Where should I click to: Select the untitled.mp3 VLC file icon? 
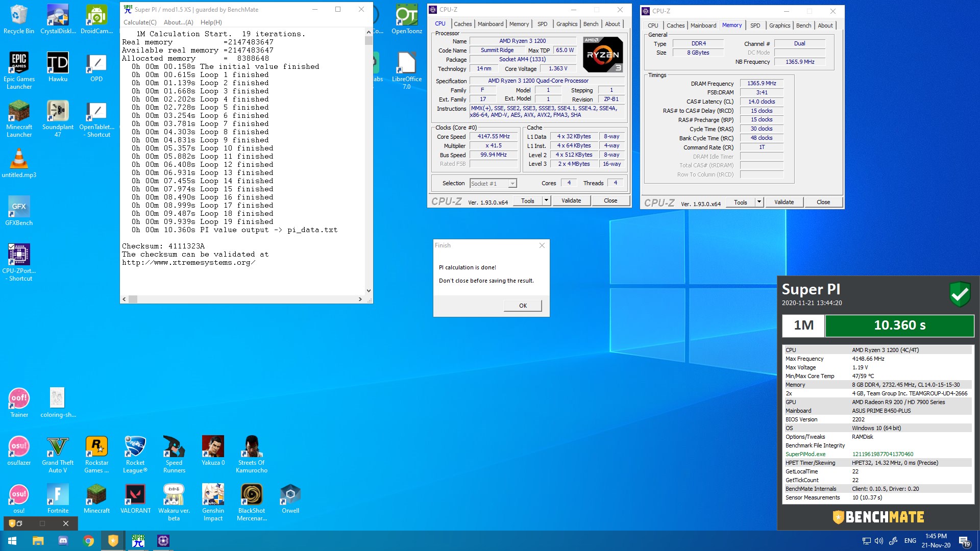click(x=19, y=163)
